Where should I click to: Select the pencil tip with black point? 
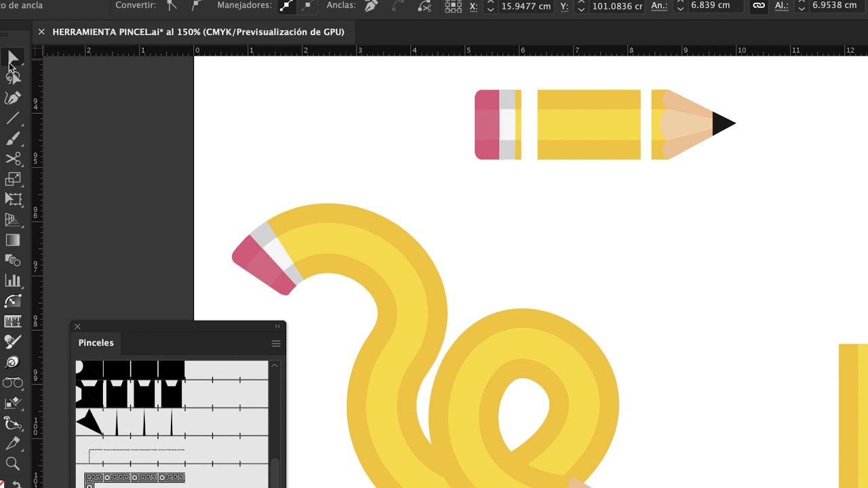pyautogui.click(x=693, y=125)
